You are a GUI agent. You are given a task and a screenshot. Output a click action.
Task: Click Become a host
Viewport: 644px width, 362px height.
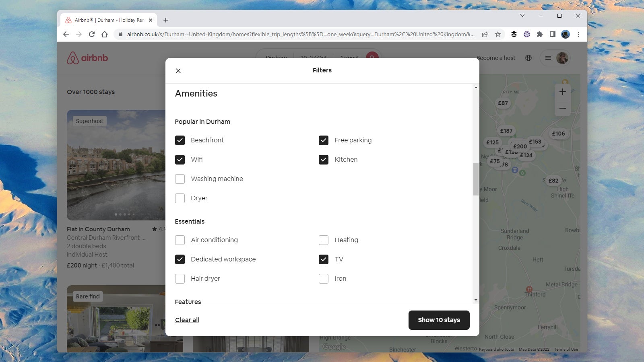coord(495,58)
